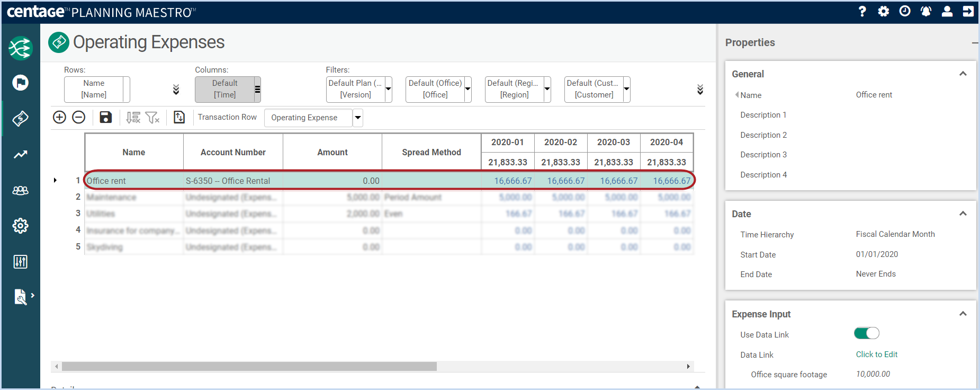Select the expenses tag sidebar icon
980x390 pixels.
[21, 118]
